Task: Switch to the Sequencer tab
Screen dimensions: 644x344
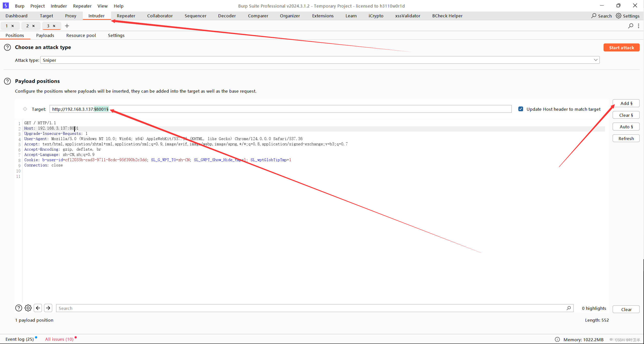Action: point(195,16)
